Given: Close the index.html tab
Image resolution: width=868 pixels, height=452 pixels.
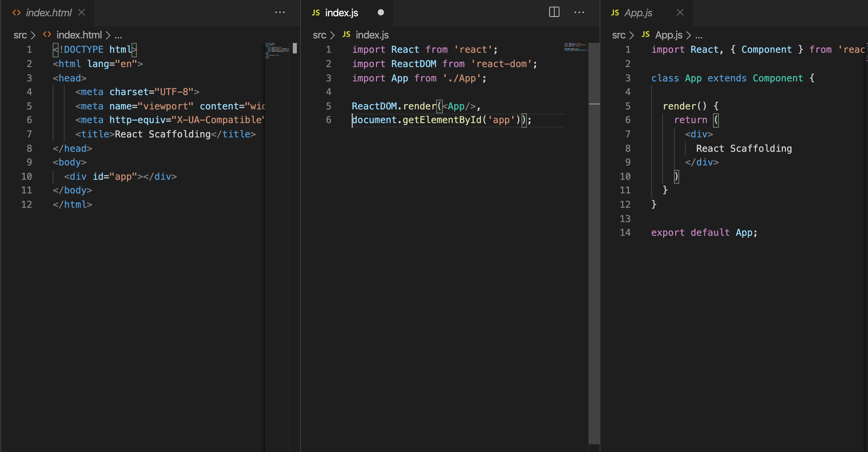Looking at the screenshot, I should tap(81, 12).
